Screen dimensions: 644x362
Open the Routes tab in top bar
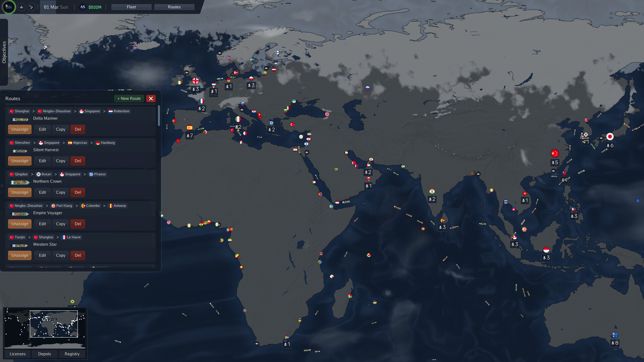click(174, 7)
